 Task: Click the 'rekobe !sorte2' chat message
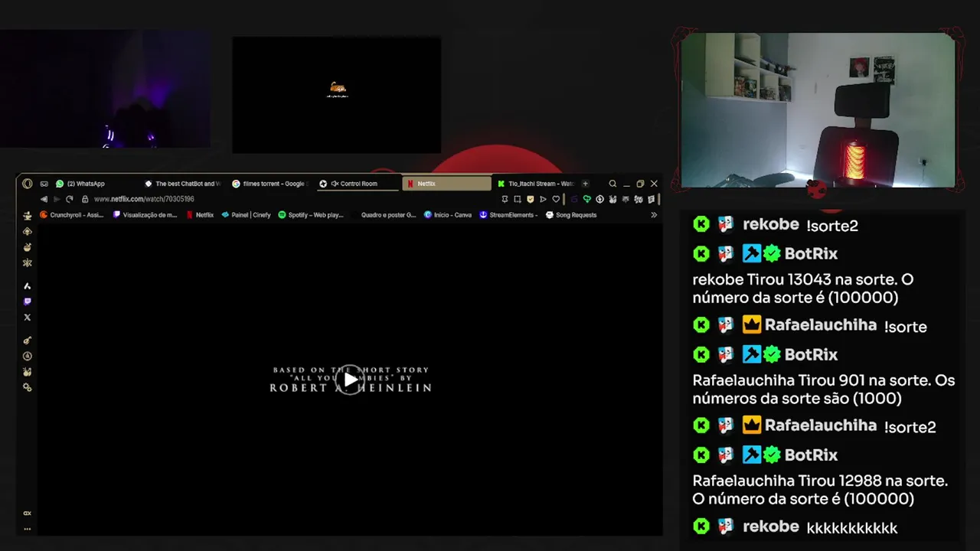775,225
